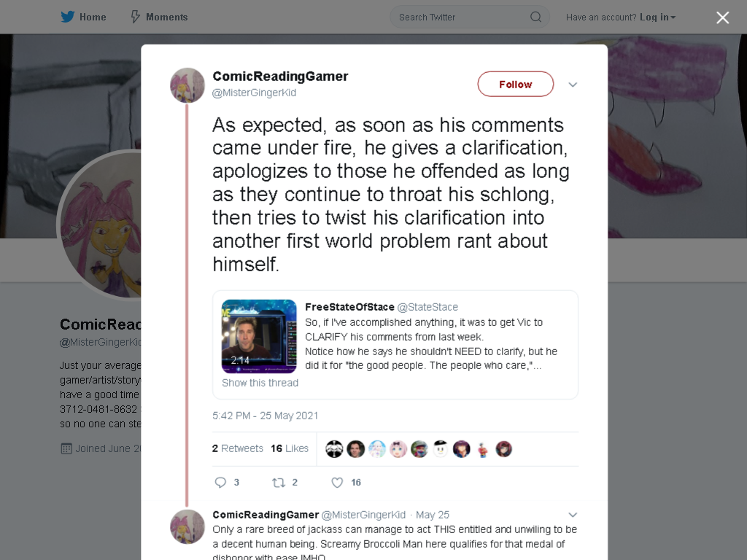Expand options chevron on the May 25 reply
This screenshot has height=560, width=747.
coord(573,515)
